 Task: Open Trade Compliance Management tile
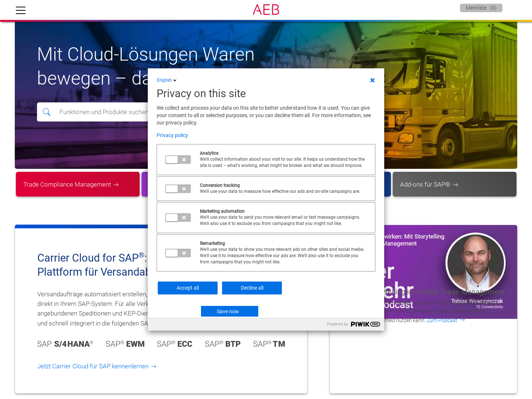(x=78, y=184)
